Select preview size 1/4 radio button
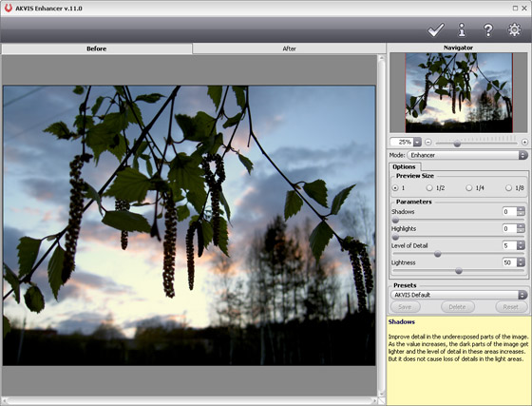The image size is (532, 406). [469, 187]
